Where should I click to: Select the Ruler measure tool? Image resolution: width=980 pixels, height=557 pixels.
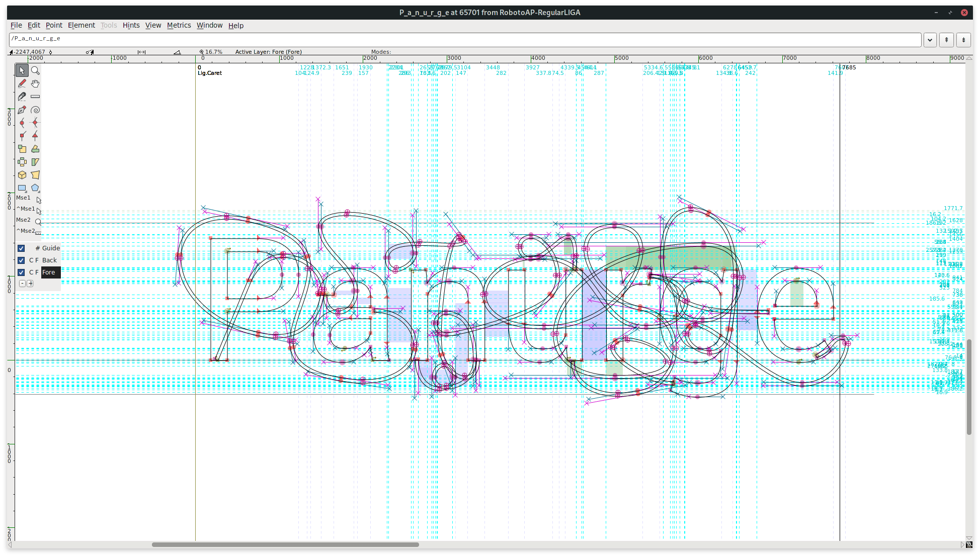tap(35, 97)
